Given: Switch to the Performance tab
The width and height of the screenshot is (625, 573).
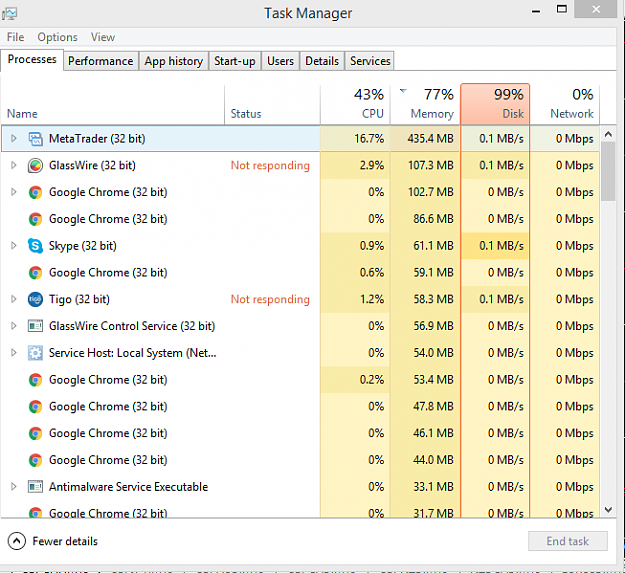Looking at the screenshot, I should 100,61.
